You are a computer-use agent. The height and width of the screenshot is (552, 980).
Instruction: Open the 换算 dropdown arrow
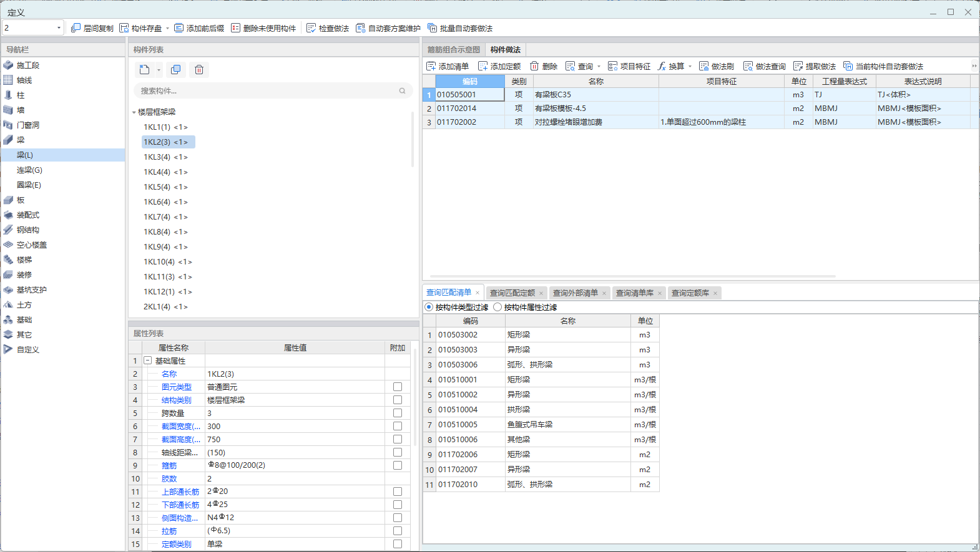pyautogui.click(x=690, y=66)
